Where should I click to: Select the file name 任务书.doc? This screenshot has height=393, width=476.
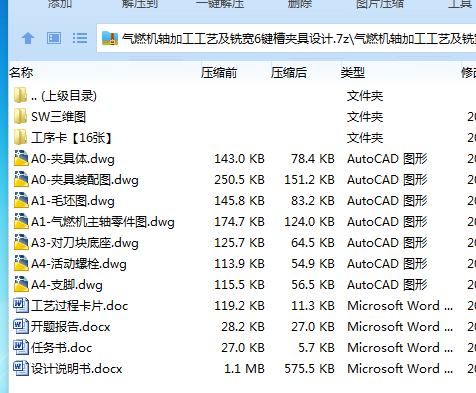[61, 348]
